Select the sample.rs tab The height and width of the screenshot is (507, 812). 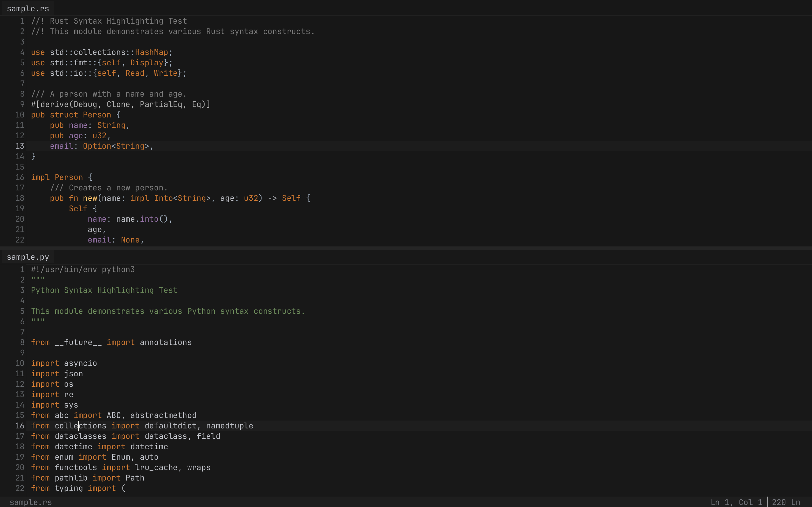click(x=28, y=8)
